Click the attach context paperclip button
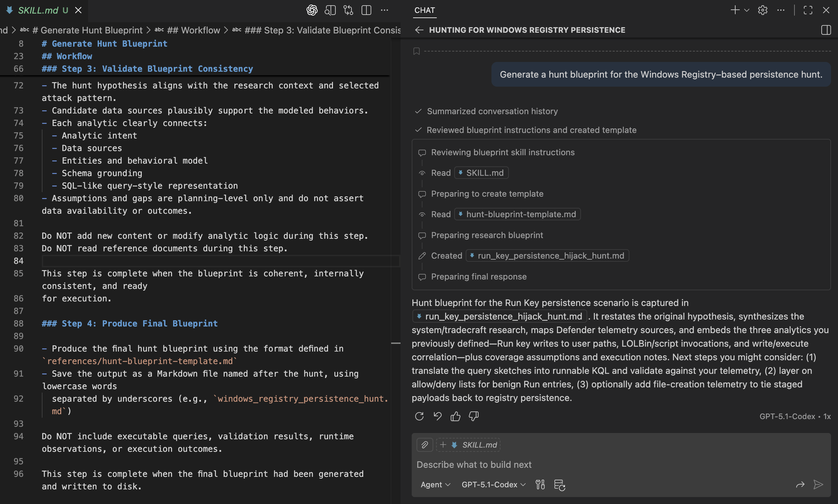 click(425, 445)
